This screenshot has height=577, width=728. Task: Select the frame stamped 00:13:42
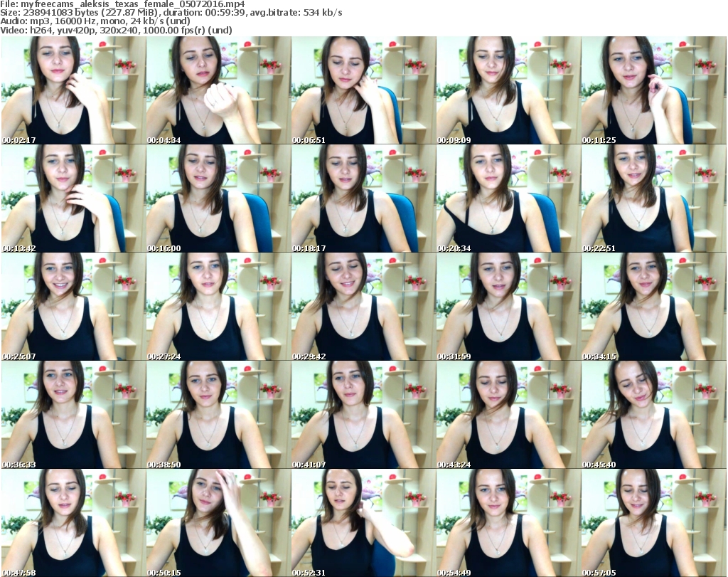tap(73, 198)
